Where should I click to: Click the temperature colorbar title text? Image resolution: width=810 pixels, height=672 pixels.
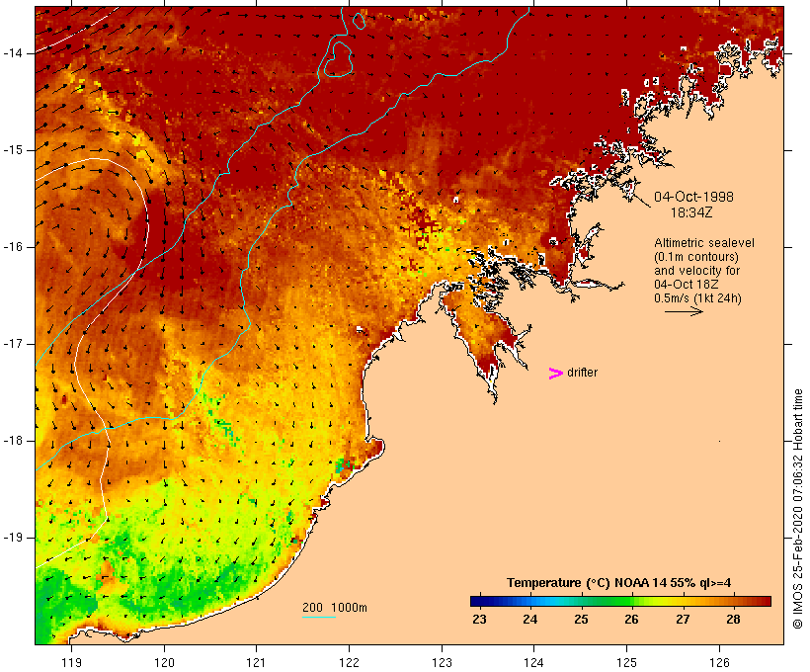pyautogui.click(x=619, y=583)
